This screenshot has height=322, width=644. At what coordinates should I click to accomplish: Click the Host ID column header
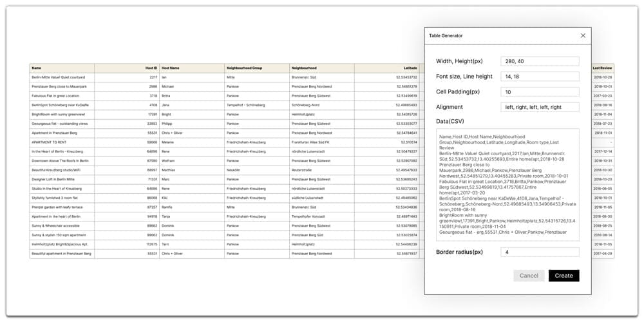coord(127,68)
